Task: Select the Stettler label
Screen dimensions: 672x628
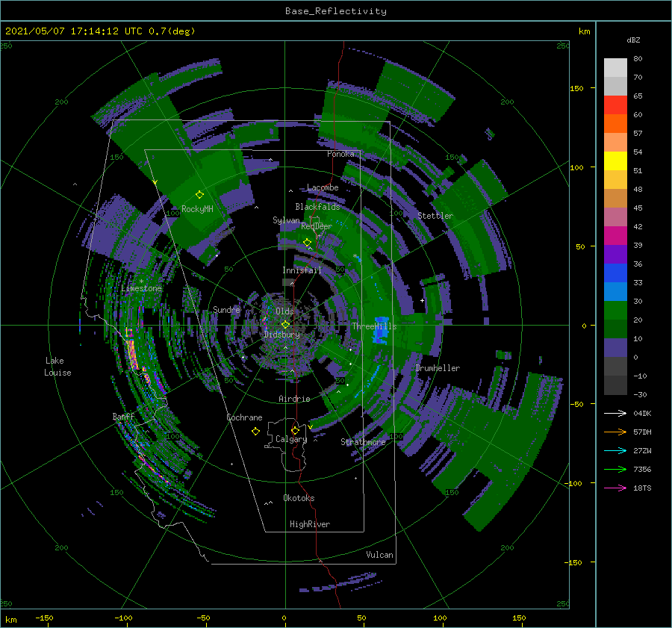Action: click(x=435, y=216)
